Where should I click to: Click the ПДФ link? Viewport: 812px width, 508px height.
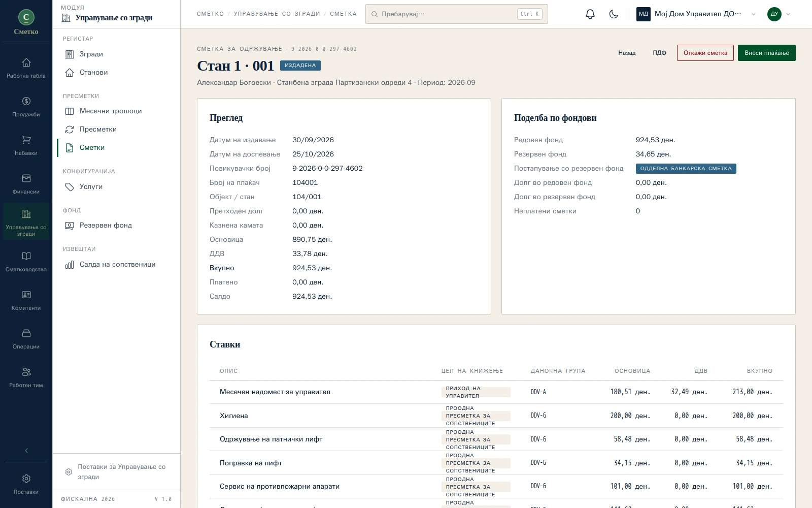[x=659, y=53]
